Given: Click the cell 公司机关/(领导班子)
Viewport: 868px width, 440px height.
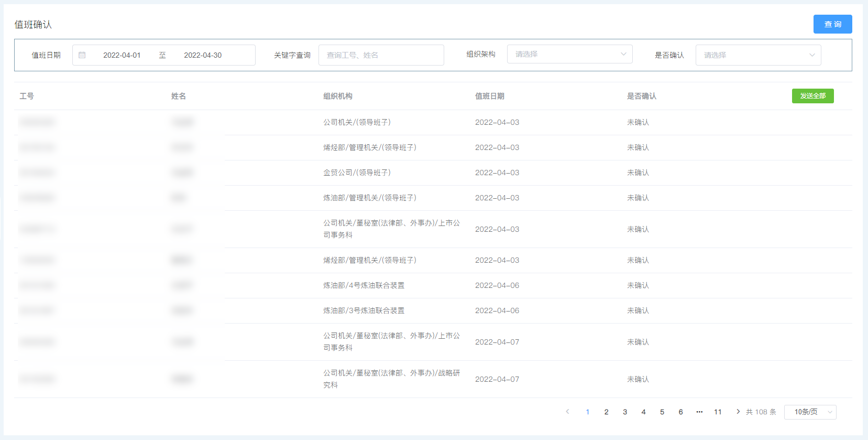Looking at the screenshot, I should pyautogui.click(x=357, y=122).
